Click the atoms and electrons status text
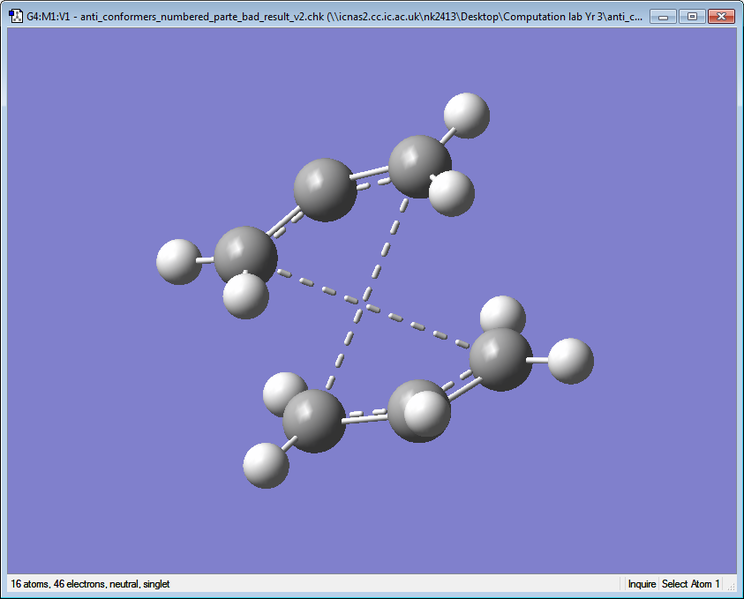Screen dimensions: 744x599 [x=90, y=584]
